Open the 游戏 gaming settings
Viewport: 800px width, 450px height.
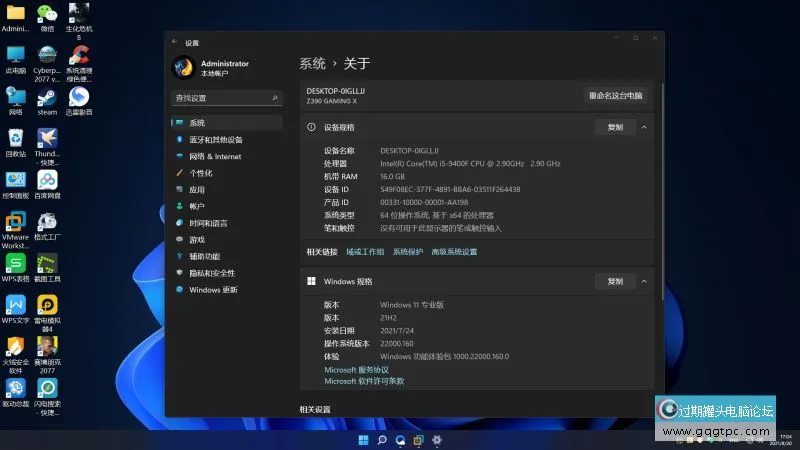tap(197, 240)
